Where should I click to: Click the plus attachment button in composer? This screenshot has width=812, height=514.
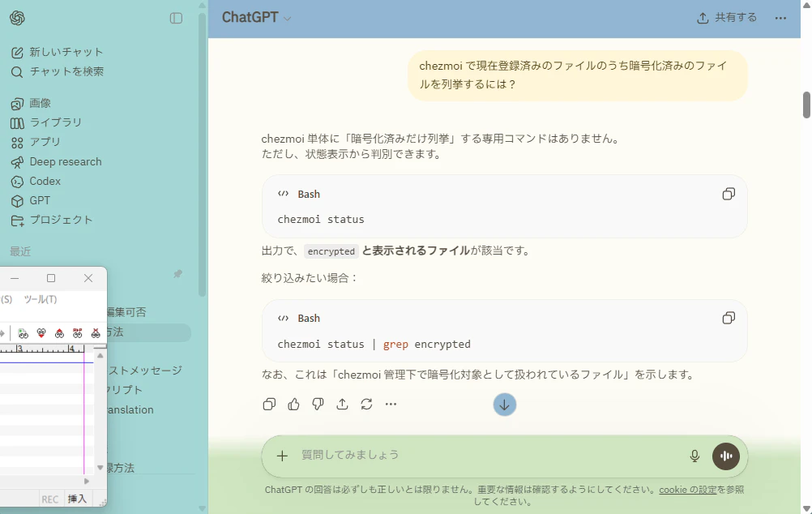[x=282, y=456]
